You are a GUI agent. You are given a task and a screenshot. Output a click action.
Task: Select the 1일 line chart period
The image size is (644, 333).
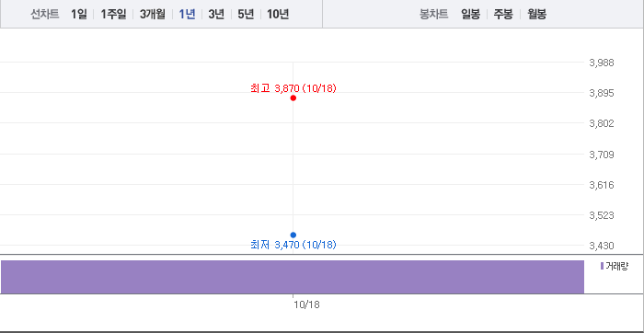click(79, 15)
